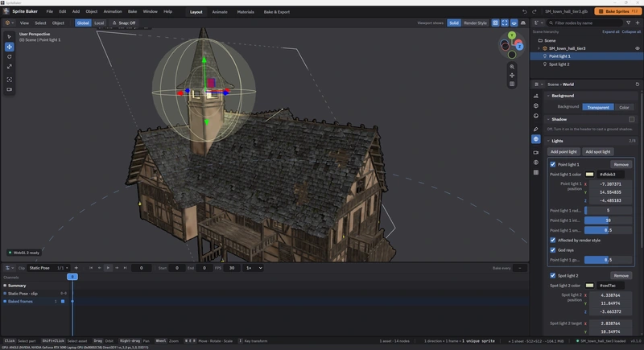Switch to the Materials tab
Screen dimensions: 644x350
coord(246,12)
